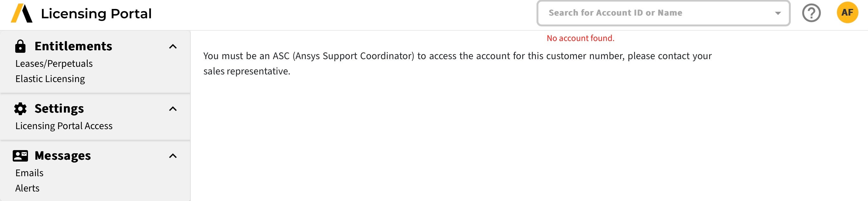Open Licensing Portal Access settings
Image resolution: width=868 pixels, height=201 pixels.
pos(64,126)
